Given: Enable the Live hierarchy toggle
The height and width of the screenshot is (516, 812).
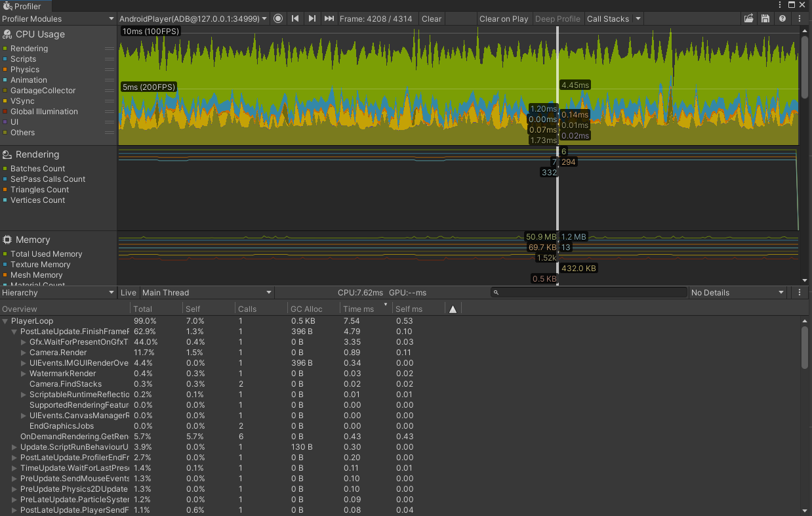Looking at the screenshot, I should coord(128,292).
